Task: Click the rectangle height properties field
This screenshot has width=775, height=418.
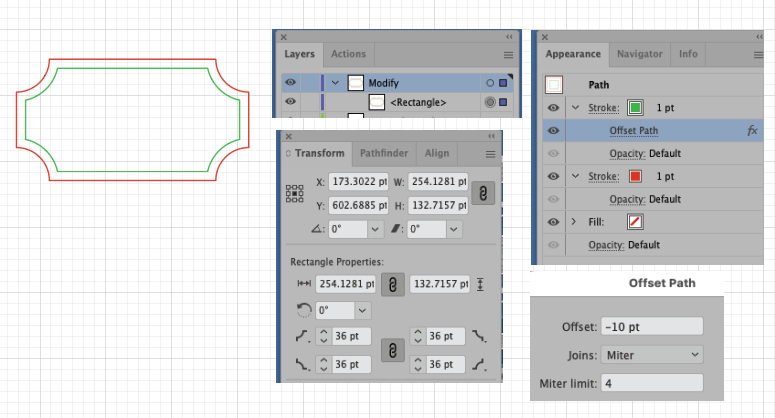Action: click(x=440, y=284)
